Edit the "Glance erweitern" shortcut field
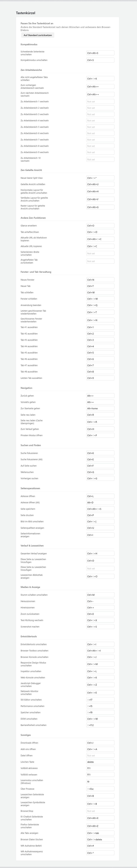 coord(100,226)
